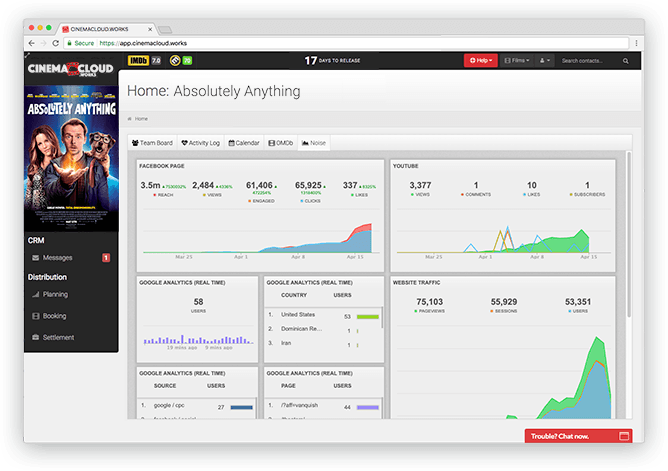Image resolution: width=668 pixels, height=471 pixels.
Task: Open Booking in the sidebar
Action: click(x=54, y=316)
